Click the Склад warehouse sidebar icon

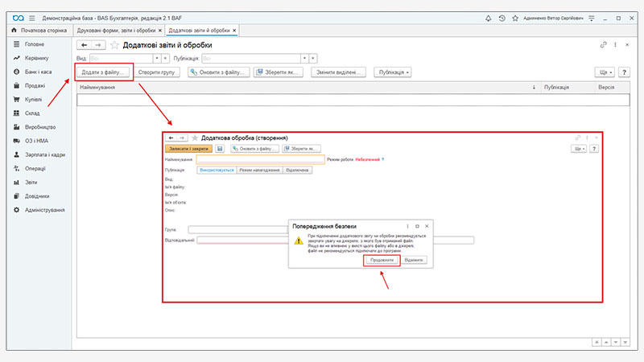pyautogui.click(x=16, y=113)
